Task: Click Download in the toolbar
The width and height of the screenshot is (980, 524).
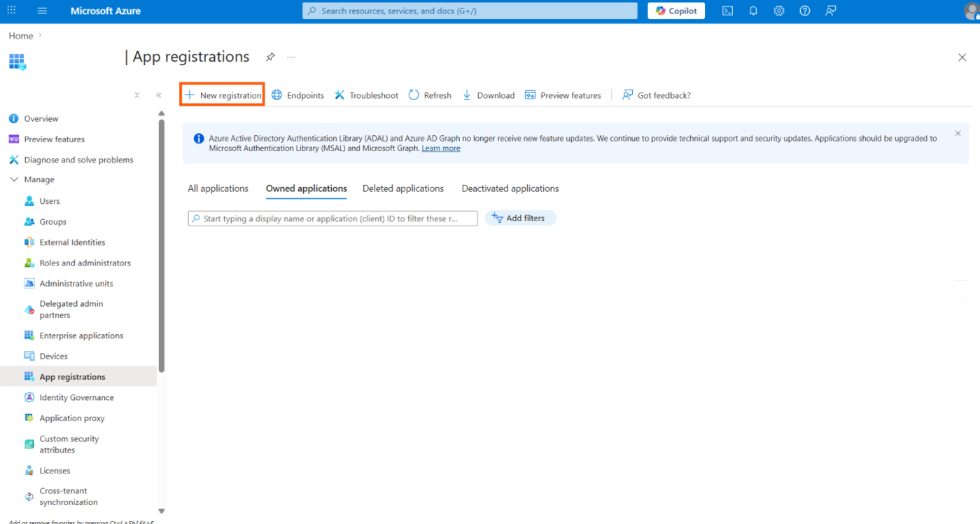Action: (489, 95)
